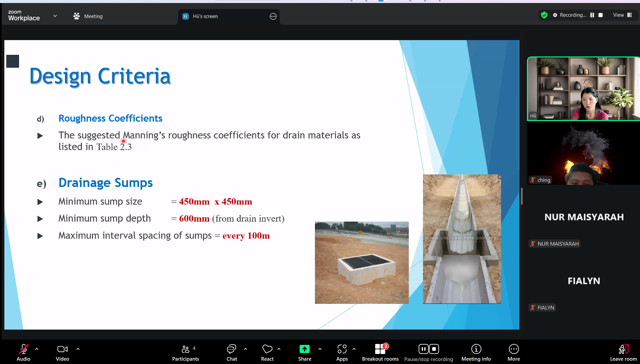Open Breakout rooms

[x=380, y=353]
